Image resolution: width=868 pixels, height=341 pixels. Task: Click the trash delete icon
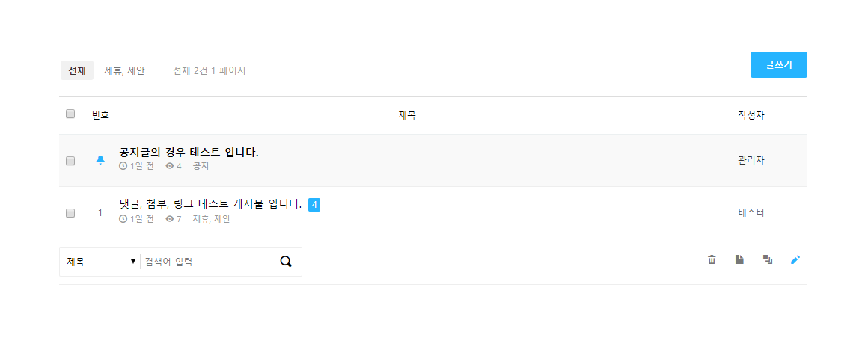tap(712, 259)
